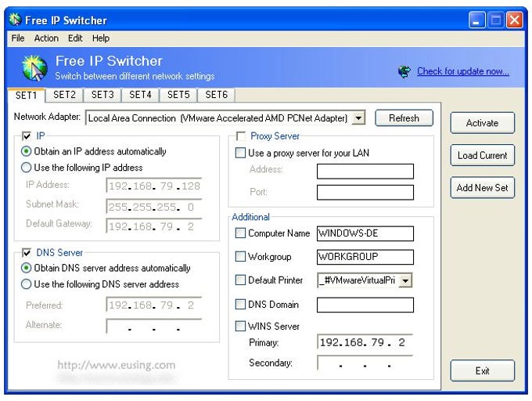
Task: Click the Activate button
Action: [482, 123]
